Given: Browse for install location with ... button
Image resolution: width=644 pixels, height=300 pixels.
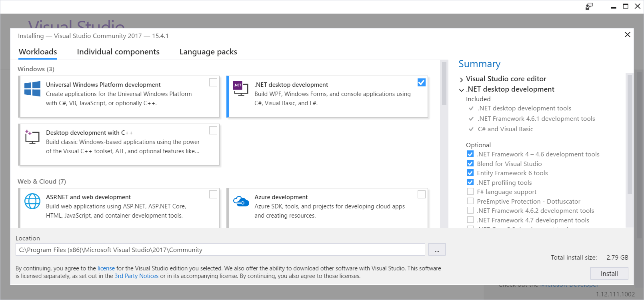Looking at the screenshot, I should click(x=437, y=250).
